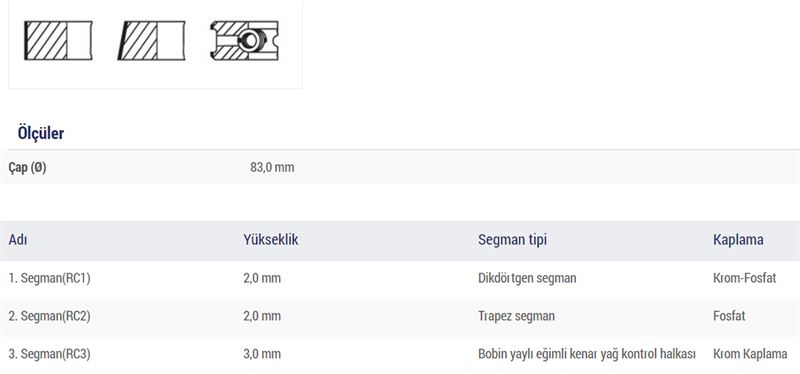This screenshot has width=800, height=374.
Task: Click the Trapez segman cell
Action: pos(516,316)
